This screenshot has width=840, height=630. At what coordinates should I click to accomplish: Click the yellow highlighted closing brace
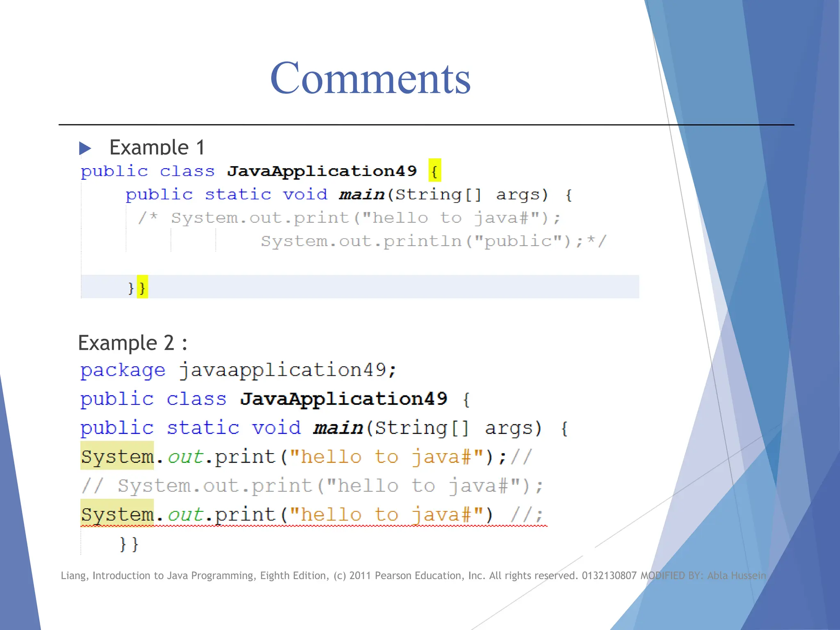(x=142, y=287)
